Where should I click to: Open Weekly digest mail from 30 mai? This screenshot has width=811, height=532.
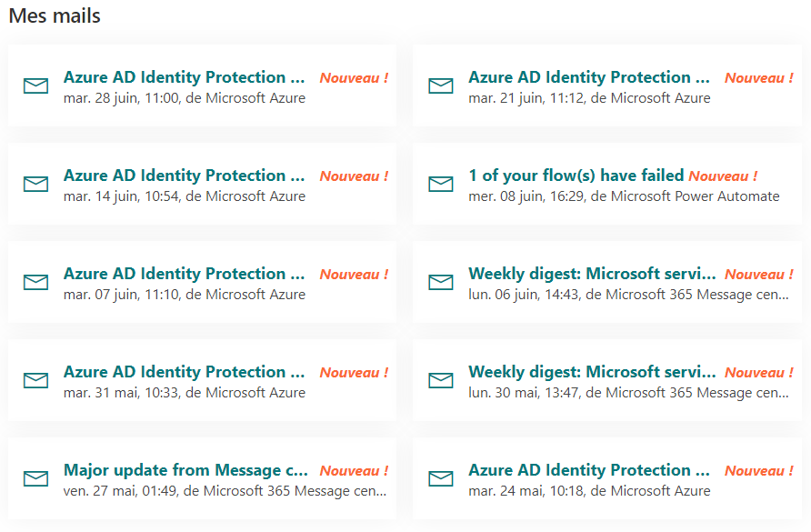point(592,372)
